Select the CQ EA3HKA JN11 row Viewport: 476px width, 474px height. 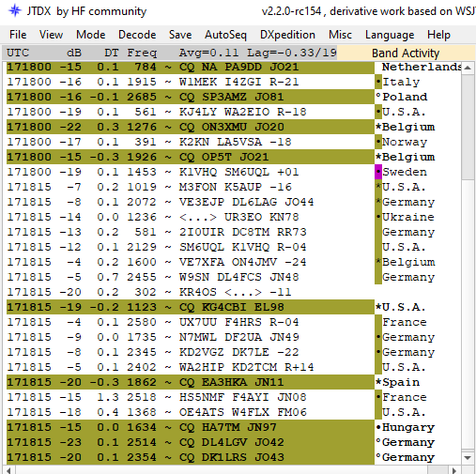[x=191, y=382]
